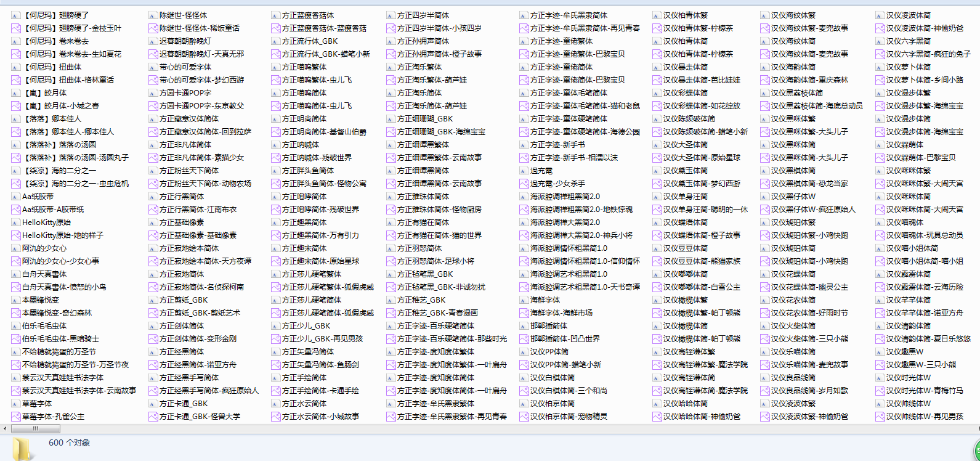Screen dimensions: 980x461
Task: Click the icon next to 汉仪火柴体简-三只小熊
Action: pyautogui.click(x=765, y=339)
